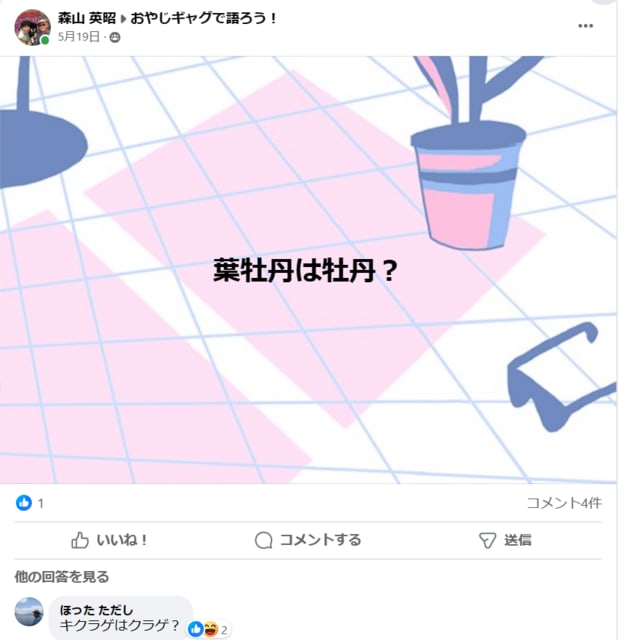
Task: Show who reacted via the count 1
Action: (40, 503)
